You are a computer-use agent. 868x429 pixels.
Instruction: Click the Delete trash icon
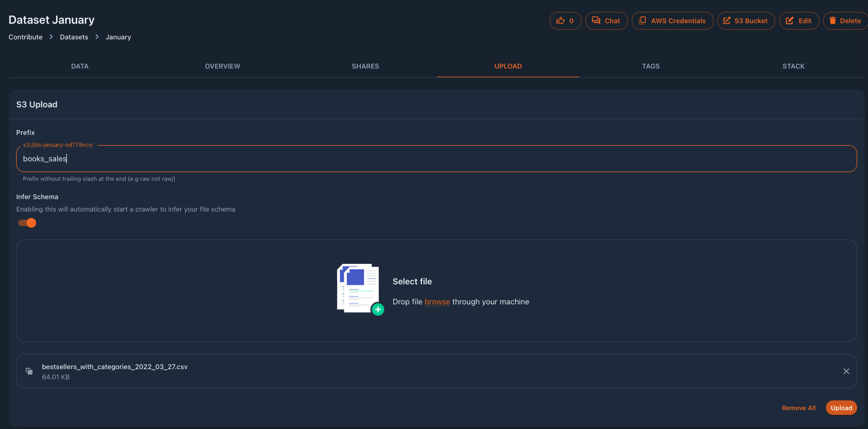[832, 21]
